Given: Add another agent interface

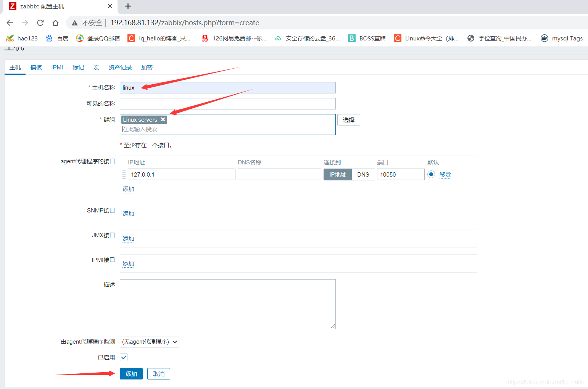Looking at the screenshot, I should pos(128,189).
